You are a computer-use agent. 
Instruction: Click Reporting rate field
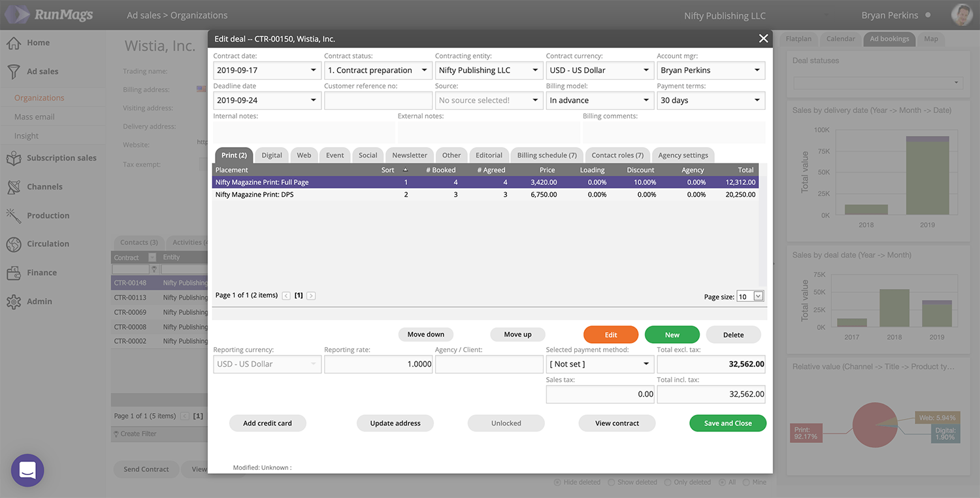pyautogui.click(x=378, y=364)
